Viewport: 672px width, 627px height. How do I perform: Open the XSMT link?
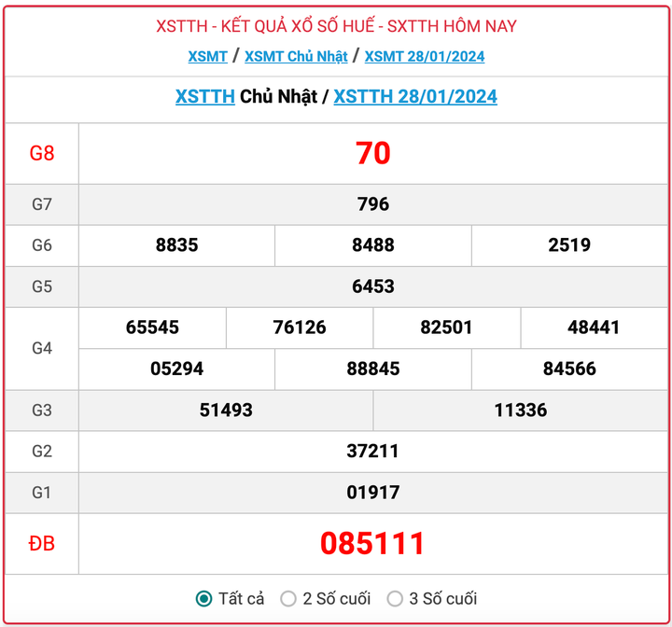tap(207, 56)
